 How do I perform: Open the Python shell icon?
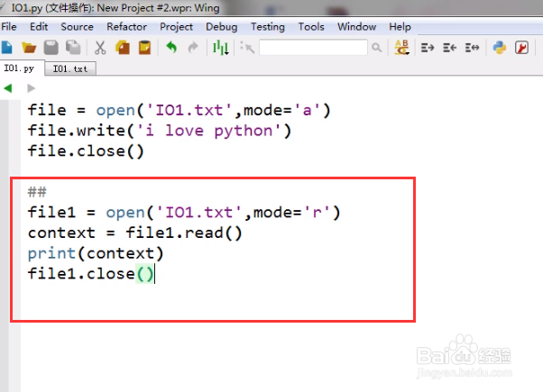500,48
